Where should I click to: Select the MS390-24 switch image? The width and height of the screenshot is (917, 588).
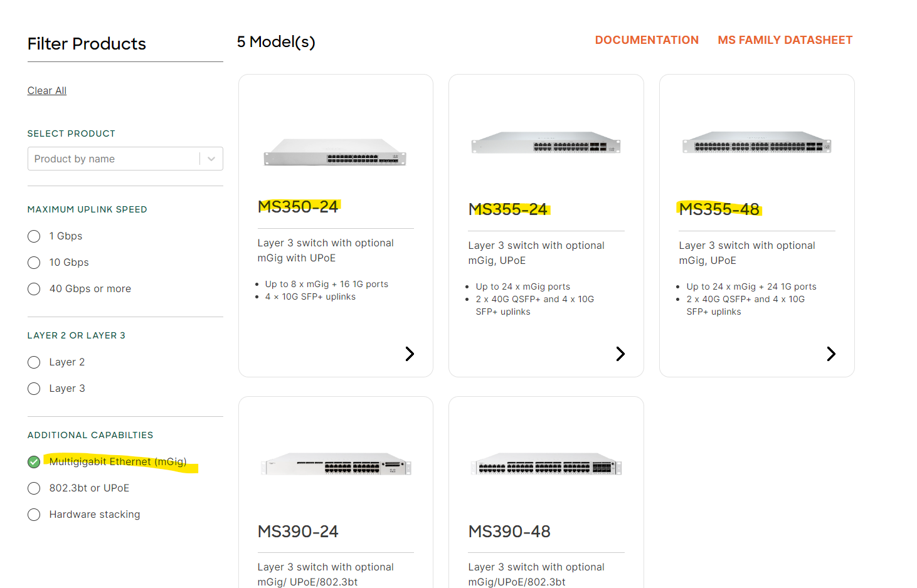(335, 465)
